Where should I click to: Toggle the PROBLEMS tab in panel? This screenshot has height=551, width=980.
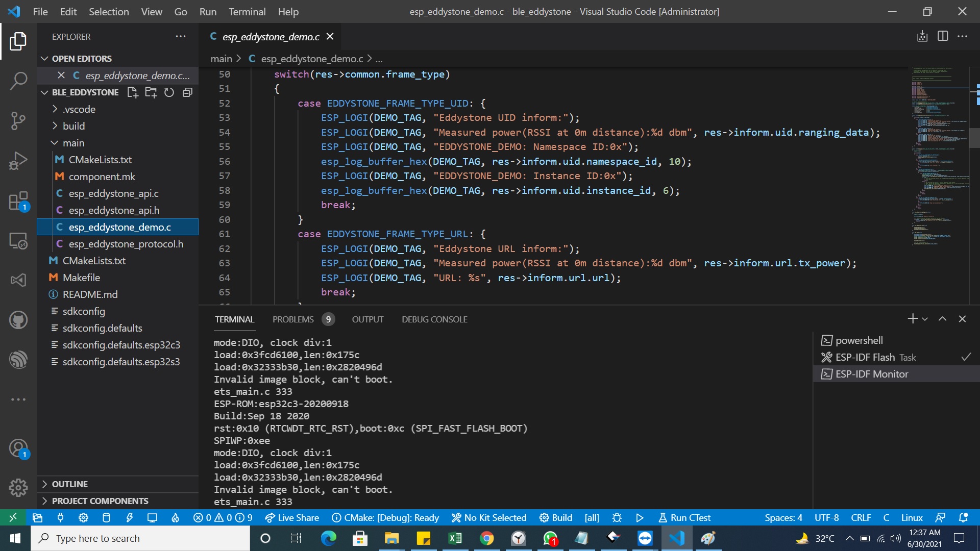(x=292, y=319)
